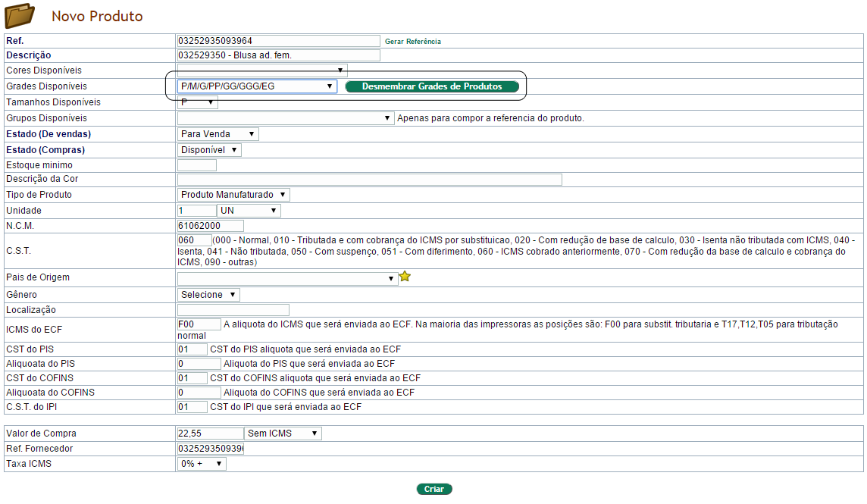The image size is (867, 504).
Task: Click 'CST do IPI que será enviada' text
Action: [x=286, y=407]
